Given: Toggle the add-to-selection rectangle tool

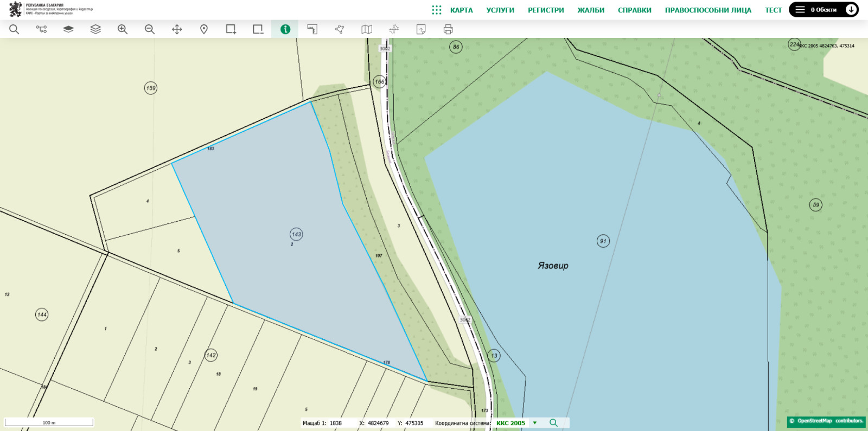Looking at the screenshot, I should pyautogui.click(x=231, y=29).
